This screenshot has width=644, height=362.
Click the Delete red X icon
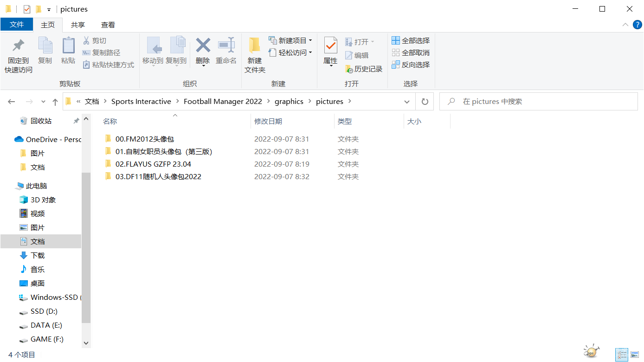pos(203,46)
